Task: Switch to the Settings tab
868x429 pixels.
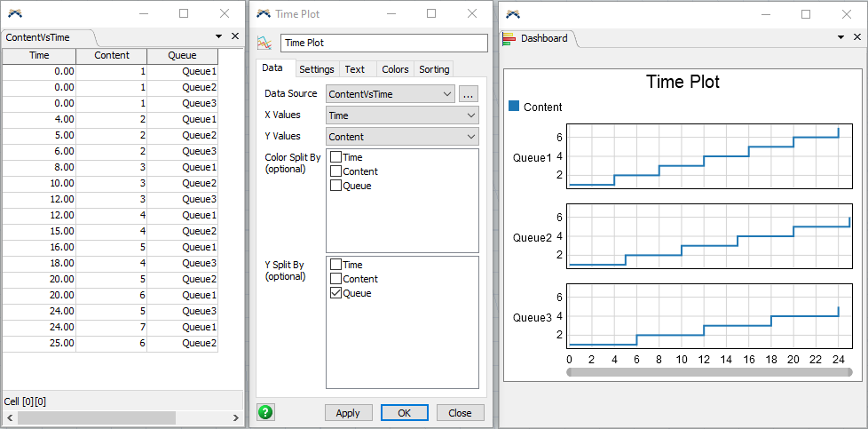Action: click(316, 69)
